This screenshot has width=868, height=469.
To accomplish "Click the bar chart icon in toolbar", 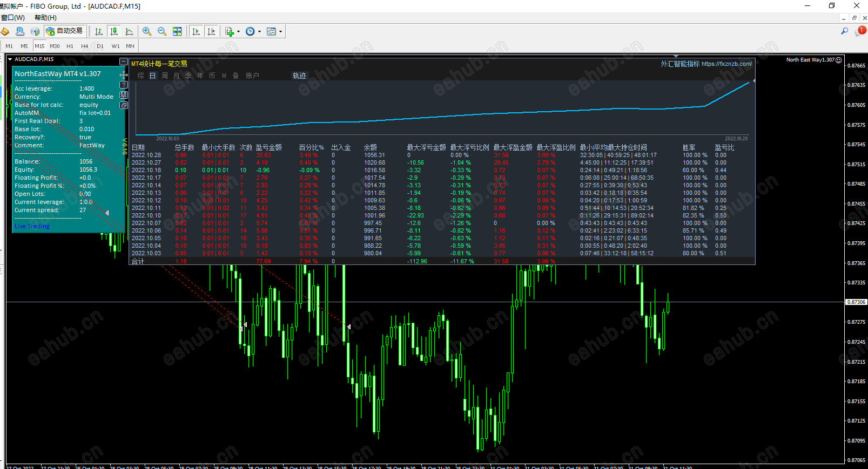I will [x=99, y=31].
